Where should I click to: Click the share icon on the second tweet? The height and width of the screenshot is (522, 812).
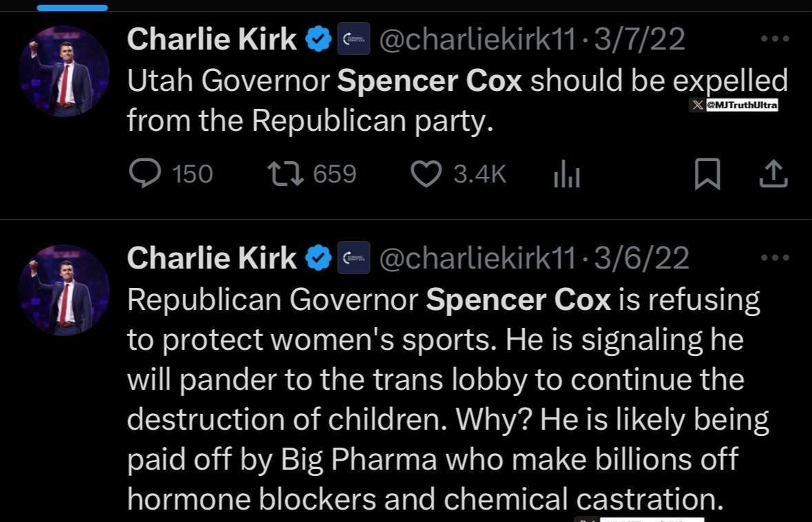coord(773,520)
